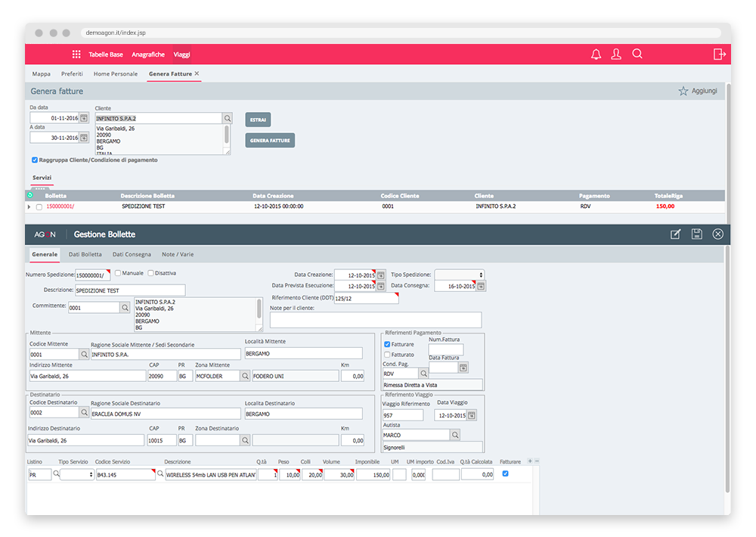This screenshot has width=756, height=537.
Task: Open calendar for Data Consegna
Action: pyautogui.click(x=481, y=286)
